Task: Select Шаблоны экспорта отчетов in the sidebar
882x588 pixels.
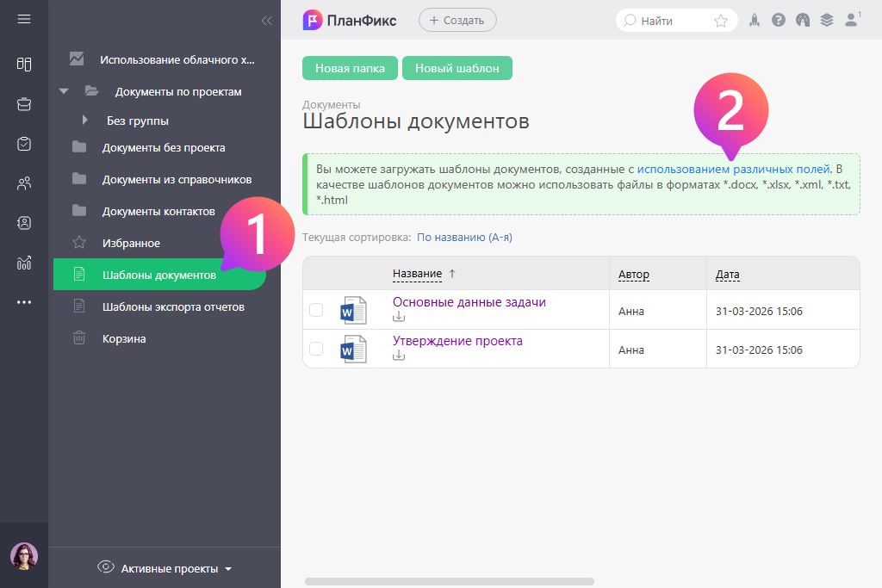Action: coord(173,306)
